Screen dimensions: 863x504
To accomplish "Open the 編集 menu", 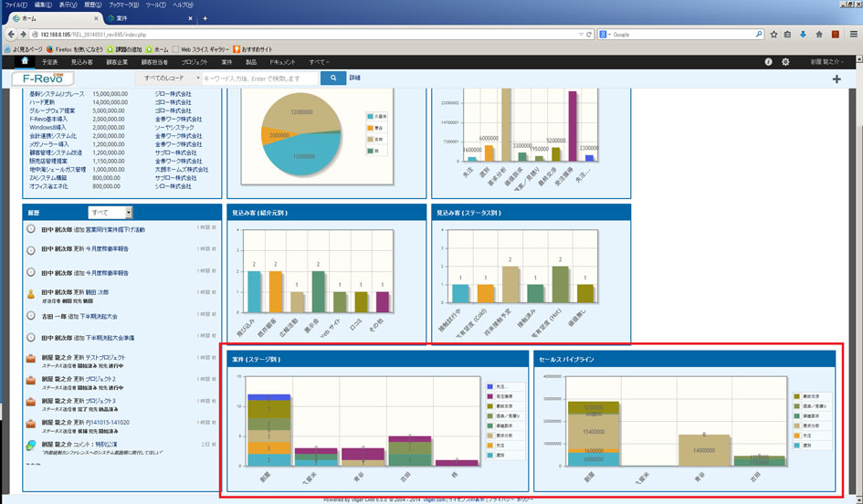I will tap(43, 5).
